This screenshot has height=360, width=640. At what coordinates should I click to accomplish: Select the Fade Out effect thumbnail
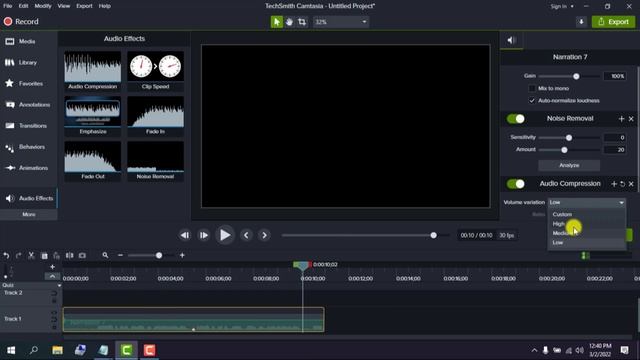pos(93,160)
